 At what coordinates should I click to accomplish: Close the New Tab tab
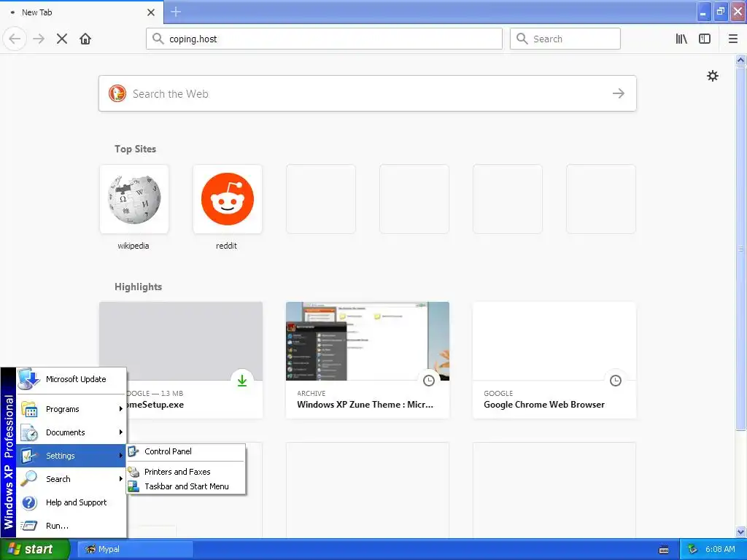[151, 12]
